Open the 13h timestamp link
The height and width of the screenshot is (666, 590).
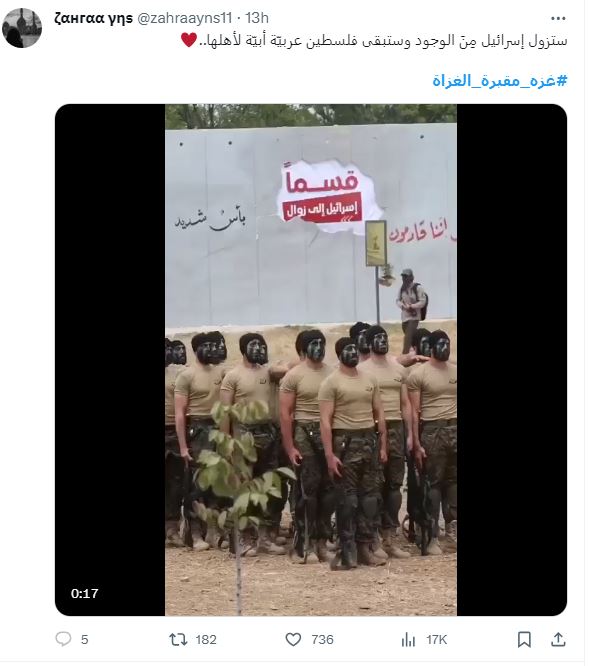257,18
